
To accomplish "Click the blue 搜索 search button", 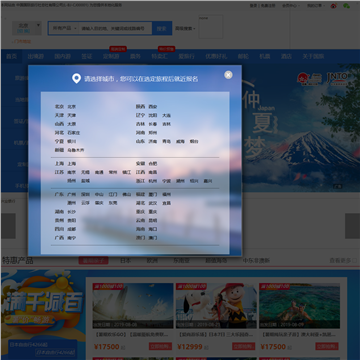I will pos(162,28).
